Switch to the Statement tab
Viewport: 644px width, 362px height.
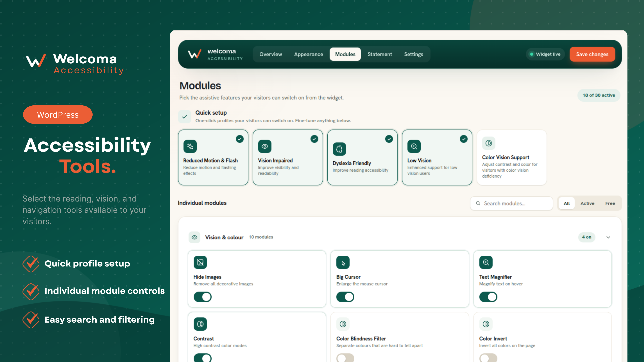(380, 54)
